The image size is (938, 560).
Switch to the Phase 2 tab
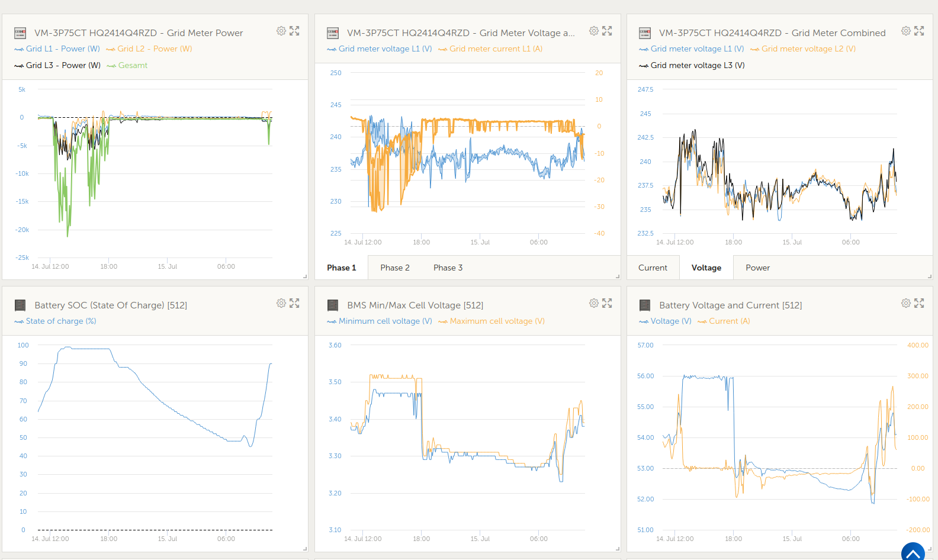click(x=395, y=268)
